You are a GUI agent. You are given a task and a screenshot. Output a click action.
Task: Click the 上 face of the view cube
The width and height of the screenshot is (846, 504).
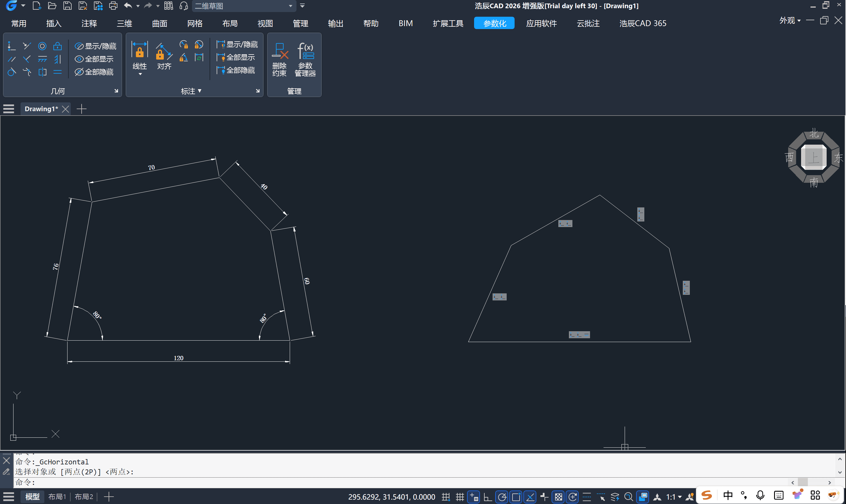[x=813, y=157]
